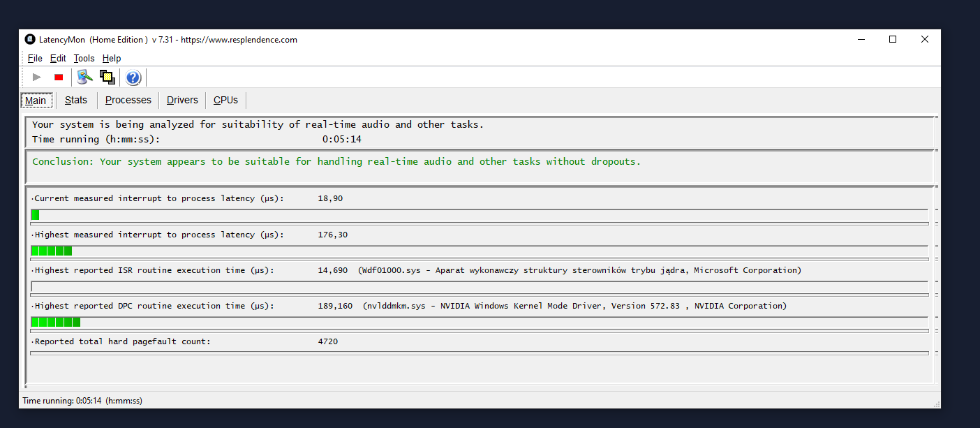Open options via the computer-with-pencil toolbar icon
The image size is (980, 428).
[x=84, y=77]
